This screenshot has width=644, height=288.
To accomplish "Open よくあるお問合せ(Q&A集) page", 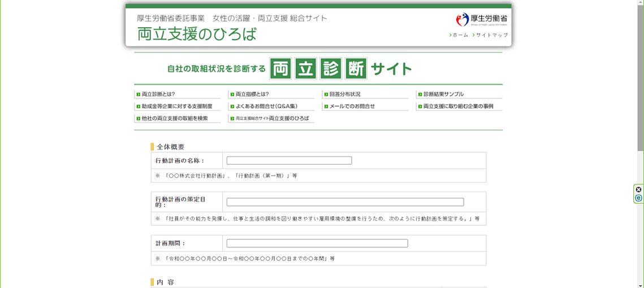I will tap(266, 106).
